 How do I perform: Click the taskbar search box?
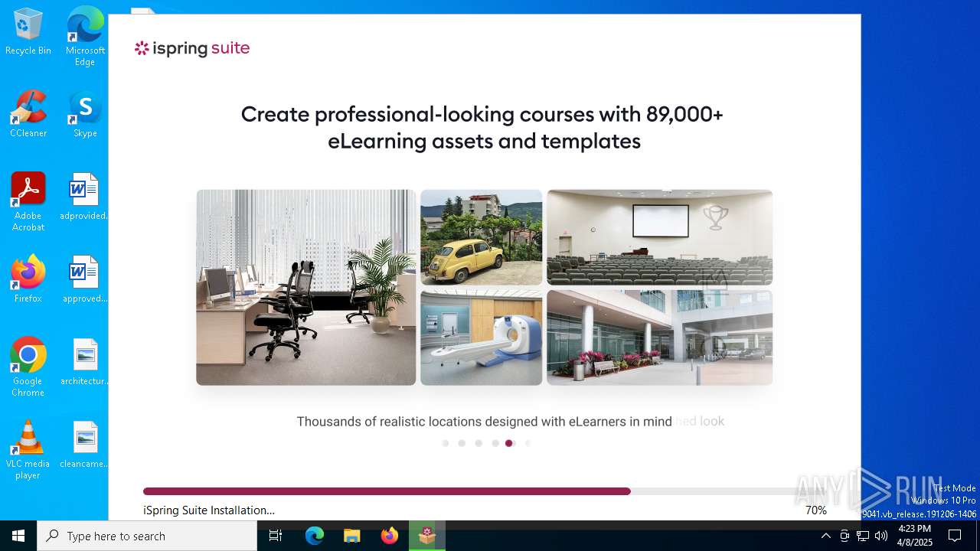point(147,536)
